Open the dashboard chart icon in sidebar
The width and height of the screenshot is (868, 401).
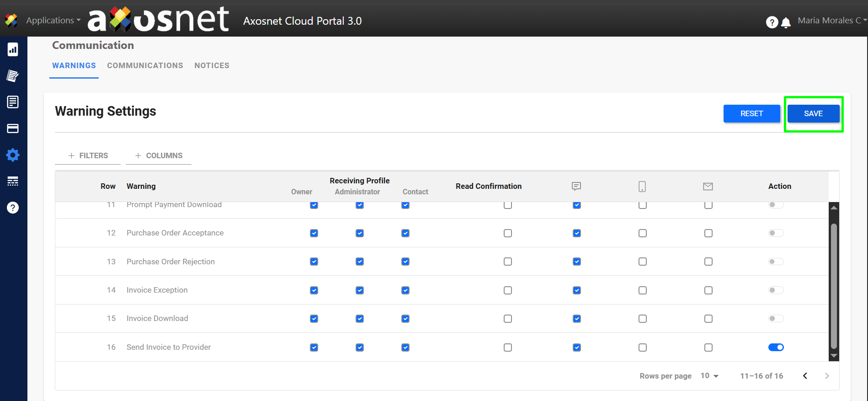13,49
